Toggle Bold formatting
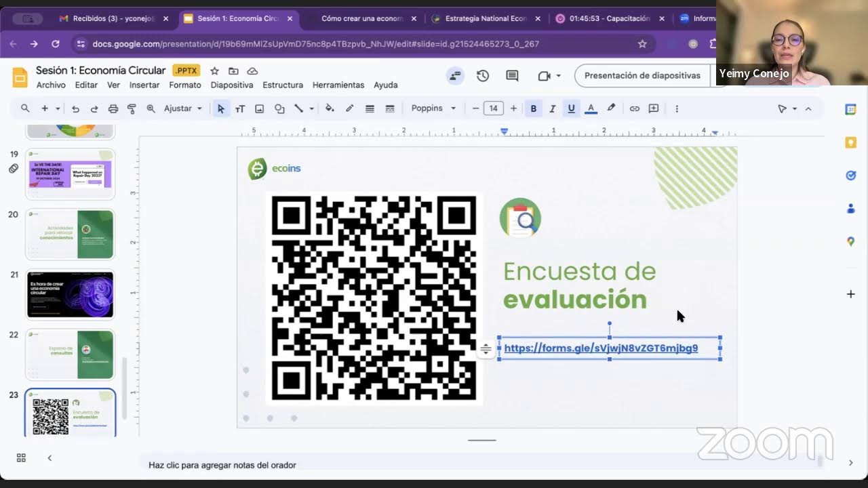868x488 pixels. pyautogui.click(x=533, y=108)
